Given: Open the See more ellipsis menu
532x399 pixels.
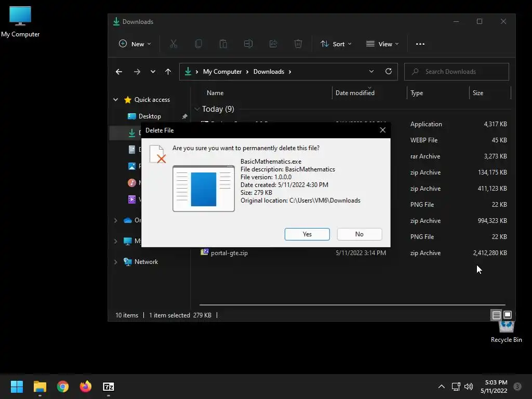Looking at the screenshot, I should point(420,44).
